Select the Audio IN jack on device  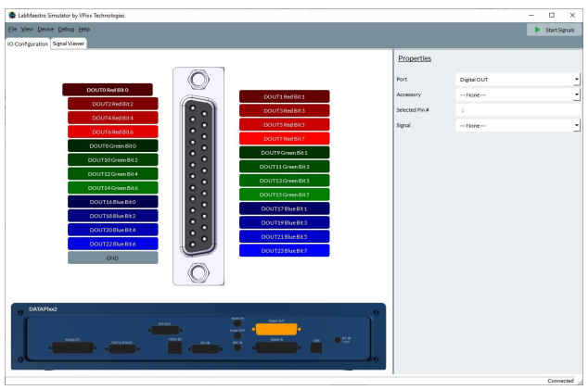tap(237, 323)
